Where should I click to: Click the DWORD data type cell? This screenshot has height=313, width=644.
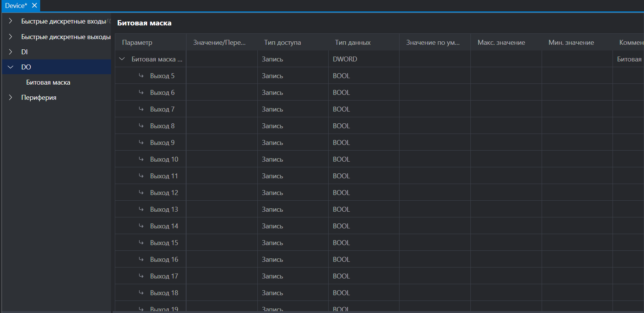364,59
